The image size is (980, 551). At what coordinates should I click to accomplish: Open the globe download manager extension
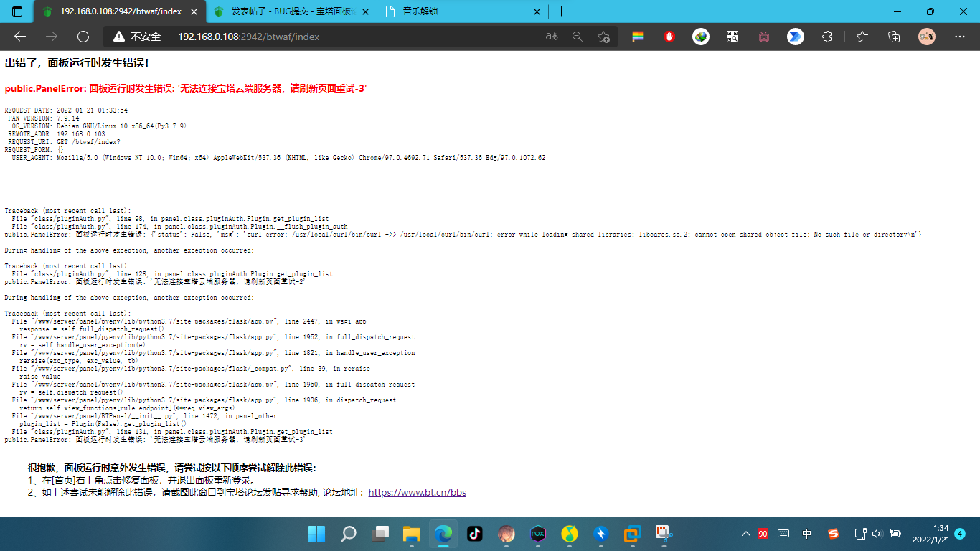click(x=701, y=37)
